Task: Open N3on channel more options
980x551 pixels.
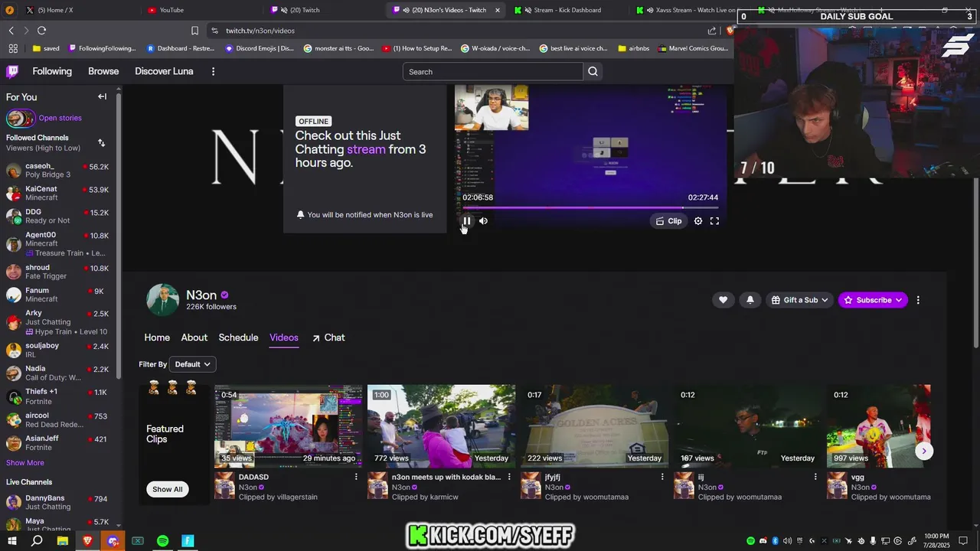Action: (918, 300)
